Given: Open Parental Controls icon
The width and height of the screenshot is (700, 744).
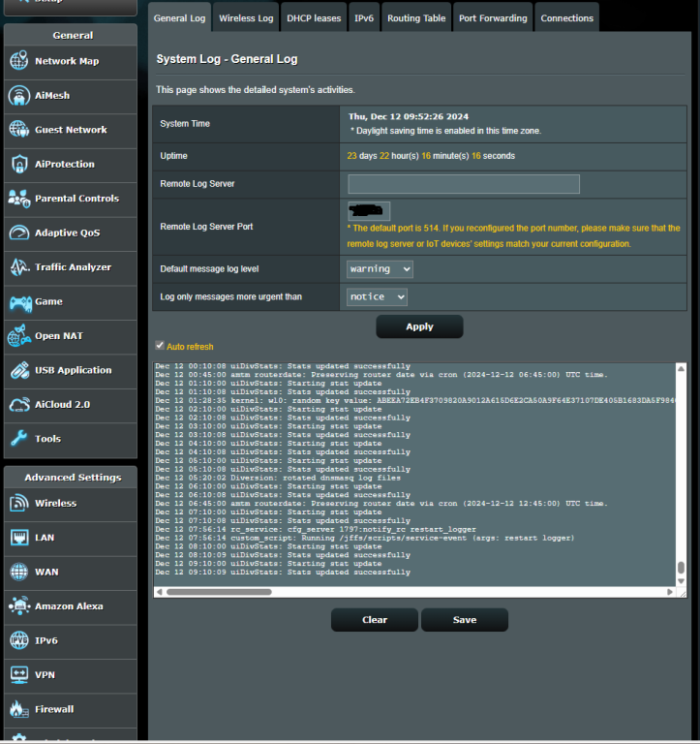Looking at the screenshot, I should point(19,199).
